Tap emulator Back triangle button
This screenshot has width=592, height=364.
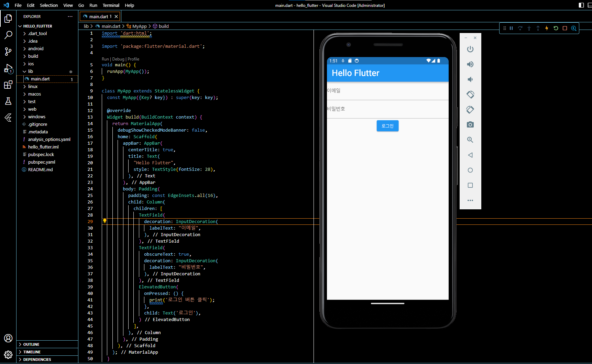(x=470, y=155)
